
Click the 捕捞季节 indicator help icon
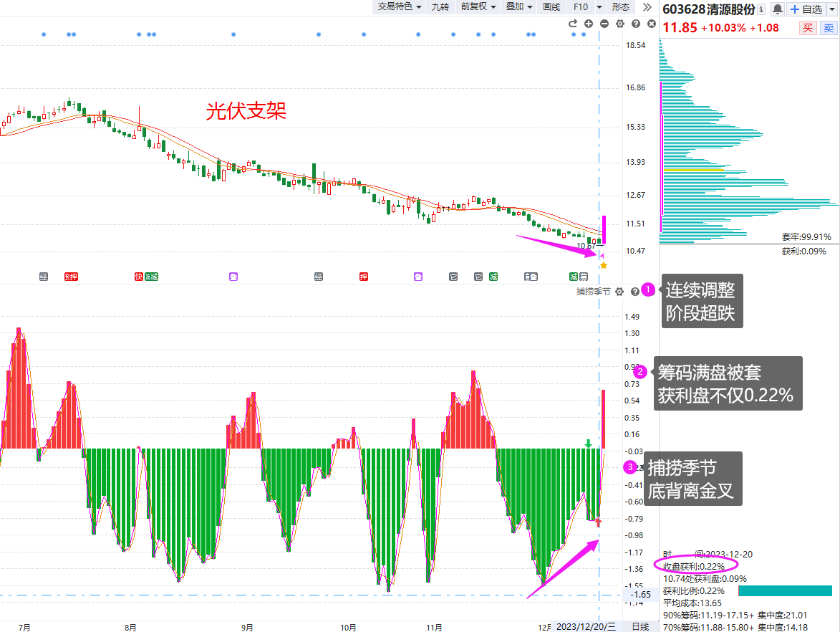(634, 292)
